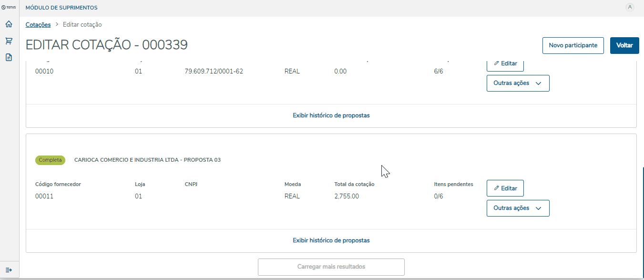The width and height of the screenshot is (644, 280).
Task: Select the Módulo de Suprimentos header title
Action: 61,8
